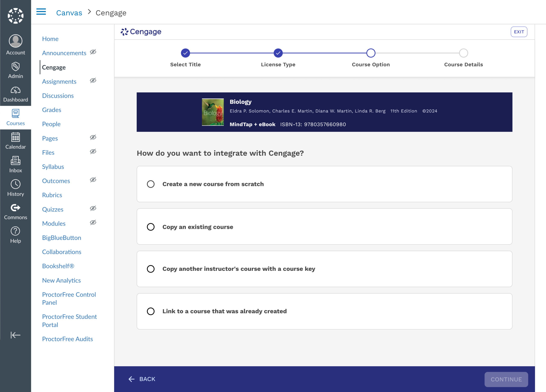Click the BACK button
546x392 pixels.
(x=142, y=379)
